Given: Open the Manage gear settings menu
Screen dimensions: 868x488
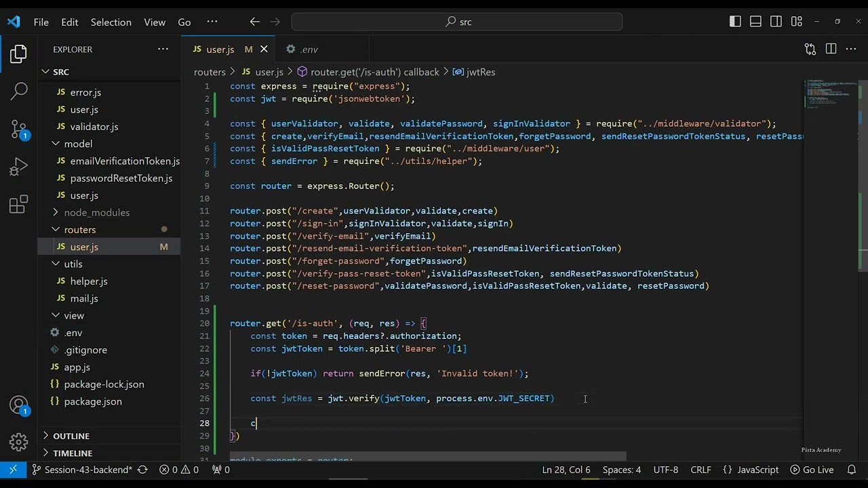Looking at the screenshot, I should pyautogui.click(x=19, y=443).
